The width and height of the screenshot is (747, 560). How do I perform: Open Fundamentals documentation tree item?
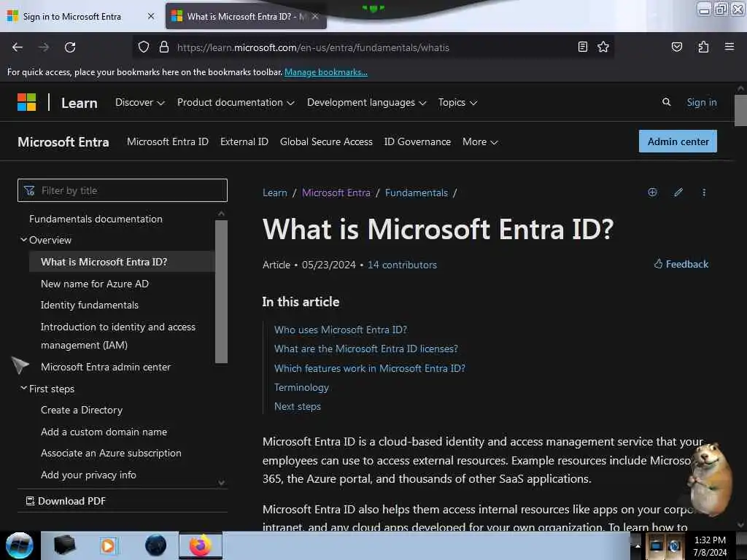pos(96,219)
